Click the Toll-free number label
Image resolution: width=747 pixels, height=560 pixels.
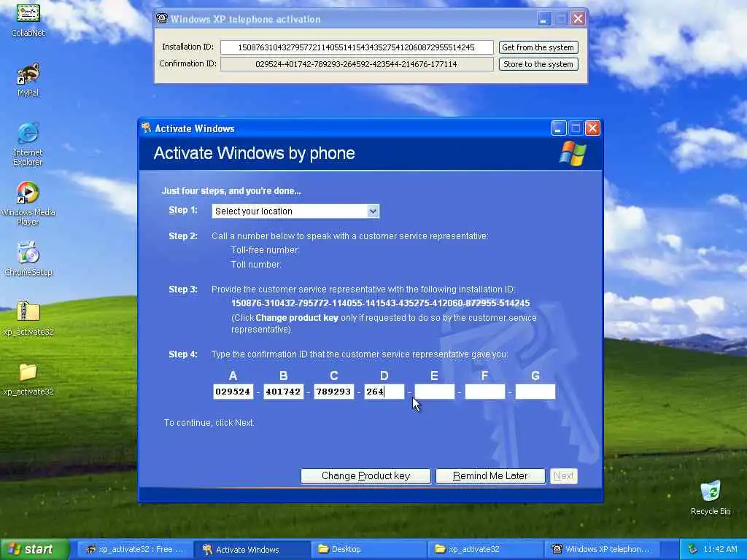tap(265, 249)
